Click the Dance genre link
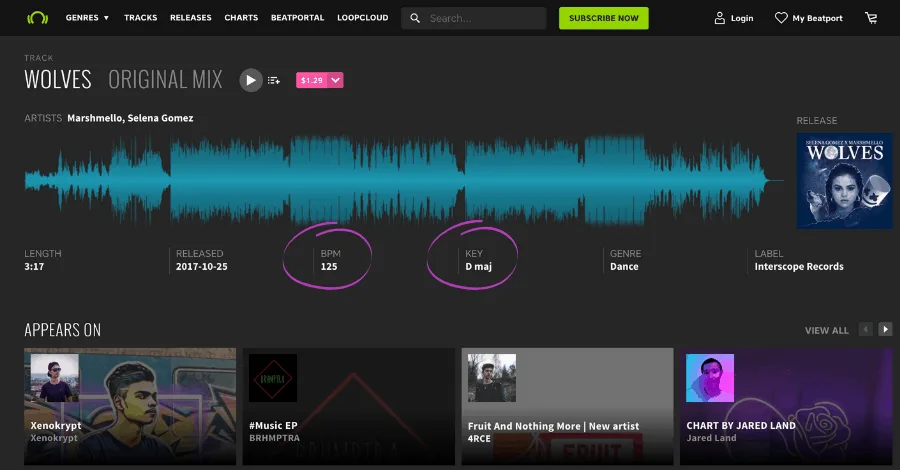The width and height of the screenshot is (900, 470). tap(624, 267)
